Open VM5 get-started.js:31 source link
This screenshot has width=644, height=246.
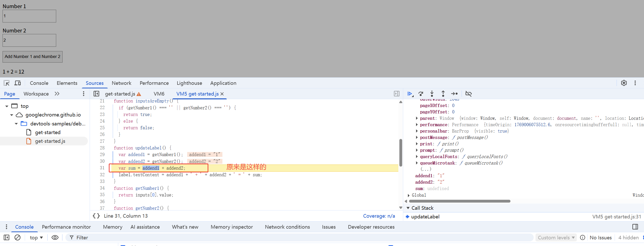617,217
